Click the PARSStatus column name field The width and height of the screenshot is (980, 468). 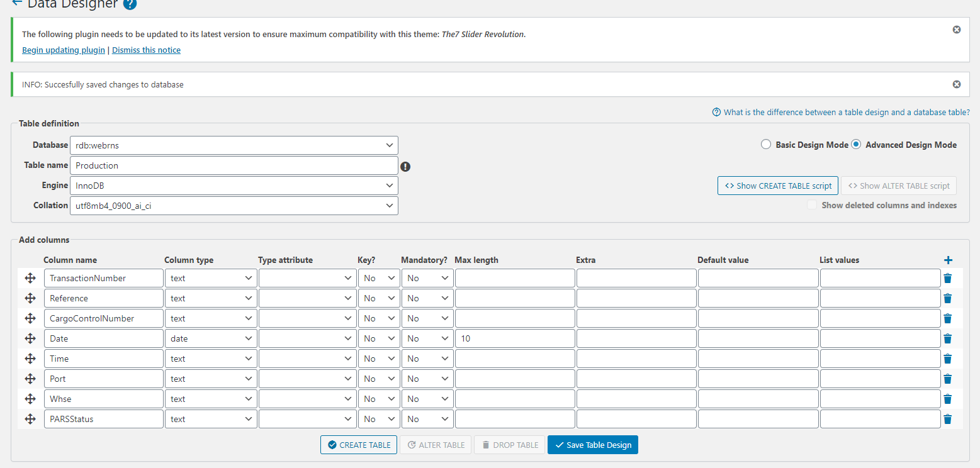pos(104,419)
